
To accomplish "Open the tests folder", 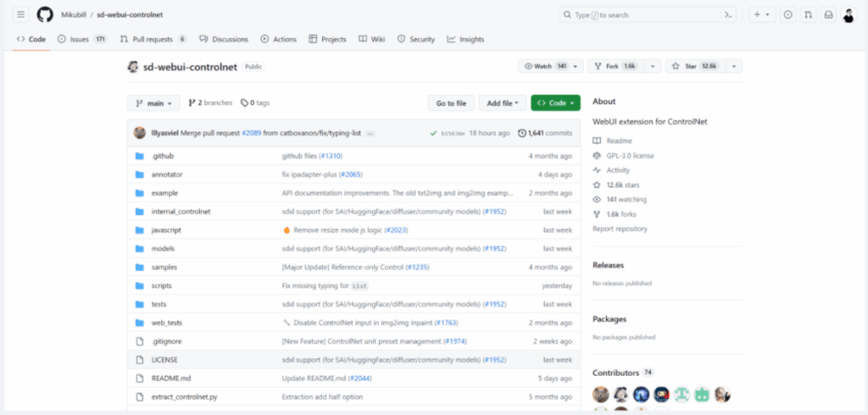I will tap(159, 304).
